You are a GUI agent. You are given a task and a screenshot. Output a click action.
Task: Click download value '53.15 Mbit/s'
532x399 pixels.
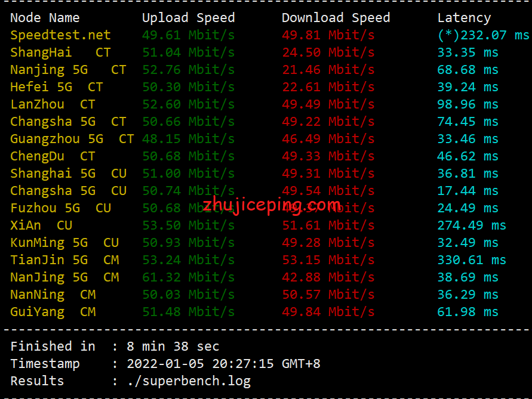(328, 259)
